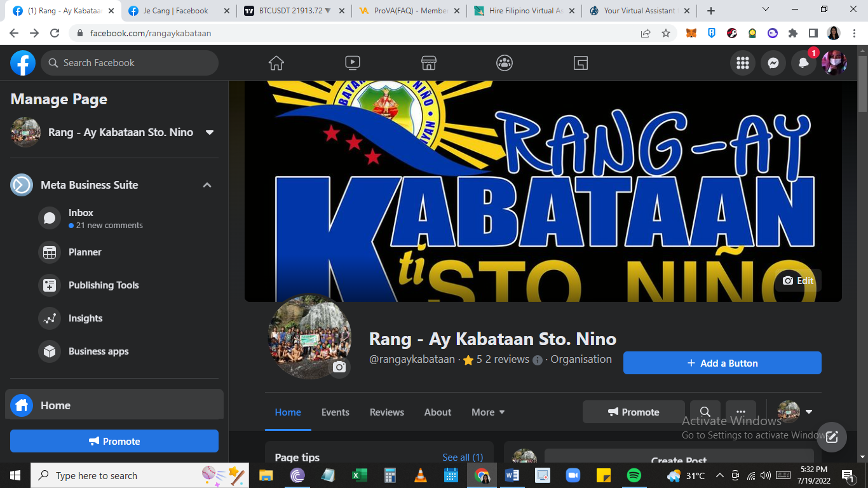Open a new browser tab

click(711, 11)
